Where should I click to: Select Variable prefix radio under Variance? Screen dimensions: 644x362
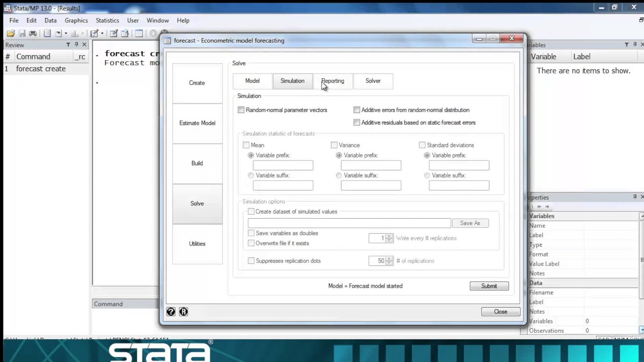(x=339, y=155)
